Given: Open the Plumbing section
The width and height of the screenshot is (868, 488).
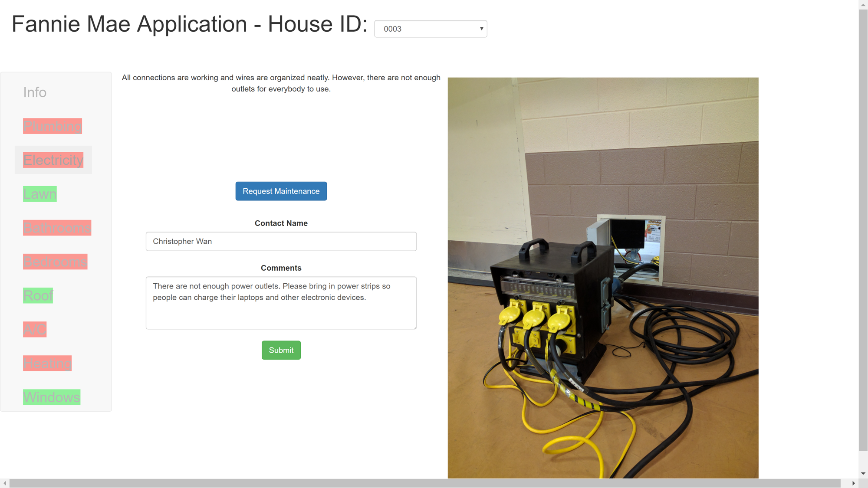Looking at the screenshot, I should 53,126.
